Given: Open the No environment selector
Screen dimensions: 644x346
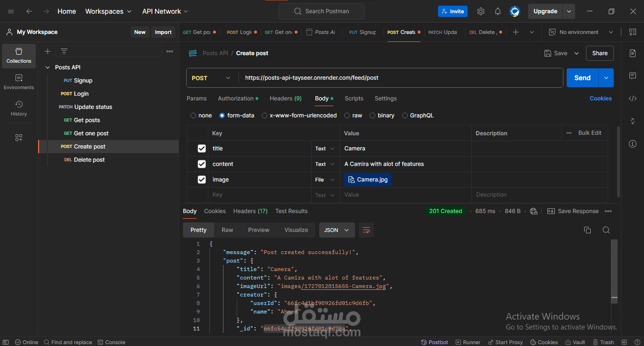Looking at the screenshot, I should point(581,32).
